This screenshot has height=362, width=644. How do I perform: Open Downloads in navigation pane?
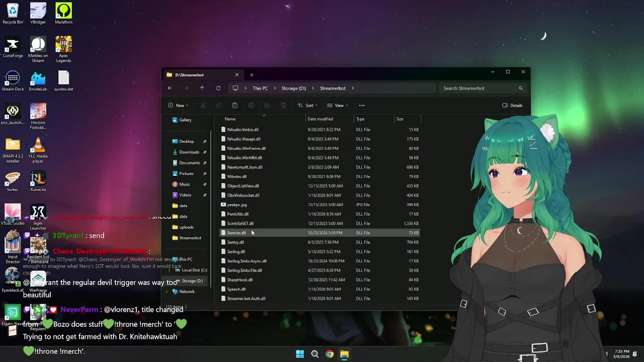coord(189,152)
